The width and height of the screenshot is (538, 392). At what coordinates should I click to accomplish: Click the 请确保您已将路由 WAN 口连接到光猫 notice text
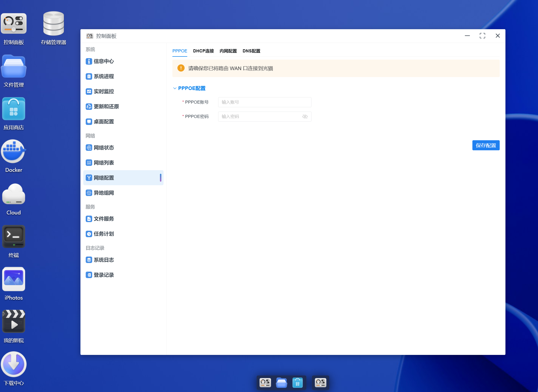point(231,68)
